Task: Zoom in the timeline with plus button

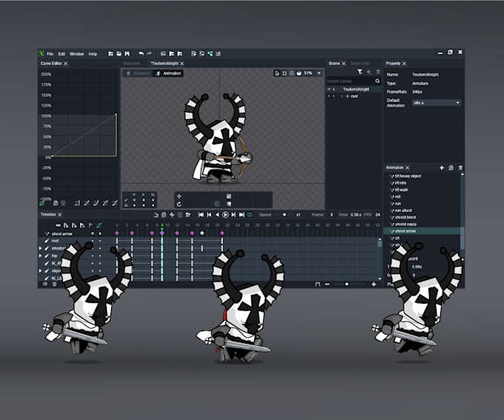Action: point(374,284)
